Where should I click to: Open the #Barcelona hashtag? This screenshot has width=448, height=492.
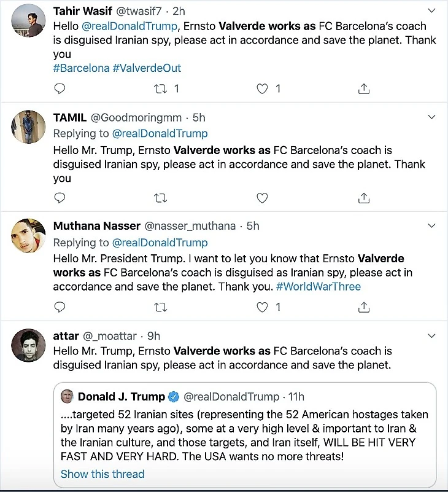point(81,68)
